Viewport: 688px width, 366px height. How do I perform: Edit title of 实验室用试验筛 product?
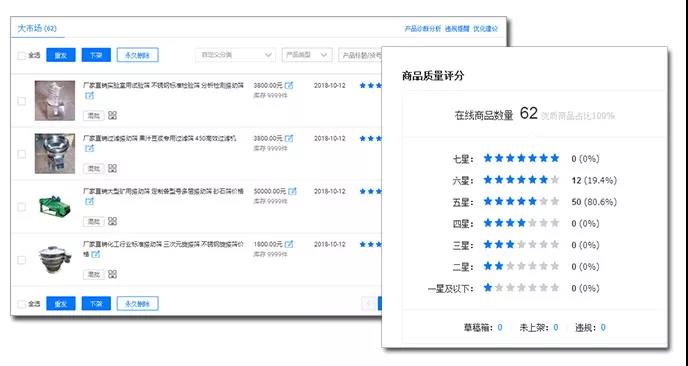tap(90, 96)
